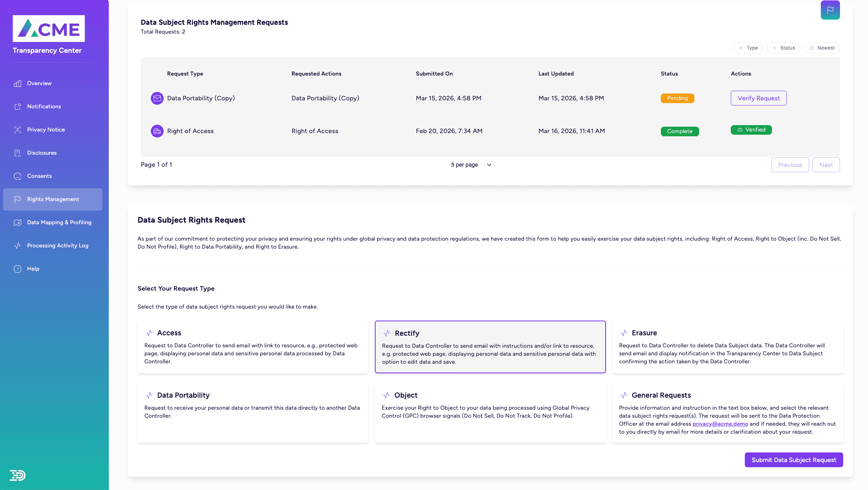Choose the Erasure request type
This screenshot has height=490, width=868.
tap(727, 346)
